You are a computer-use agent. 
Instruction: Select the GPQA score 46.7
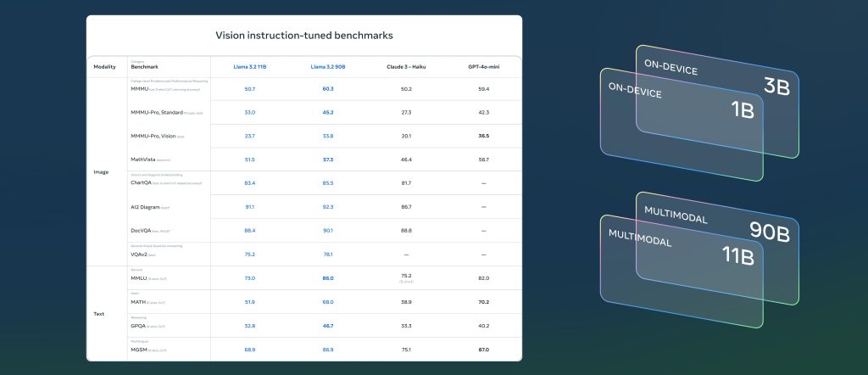328,326
